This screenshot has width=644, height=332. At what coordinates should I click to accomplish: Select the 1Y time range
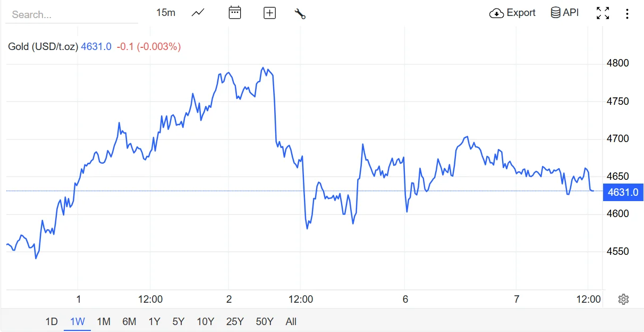tap(154, 321)
